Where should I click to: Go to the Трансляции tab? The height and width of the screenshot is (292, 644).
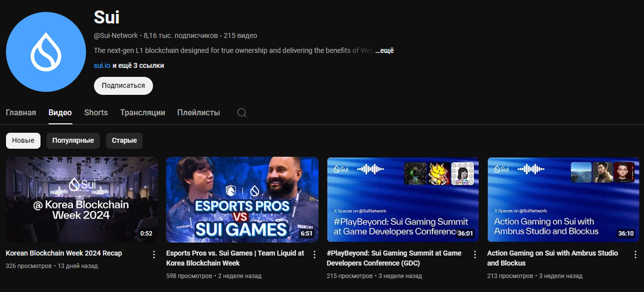[142, 113]
